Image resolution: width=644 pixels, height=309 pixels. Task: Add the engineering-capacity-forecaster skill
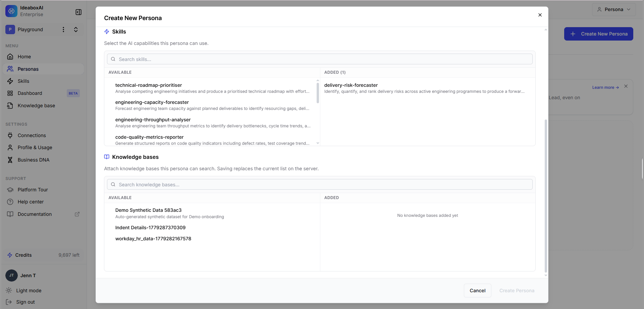212,105
